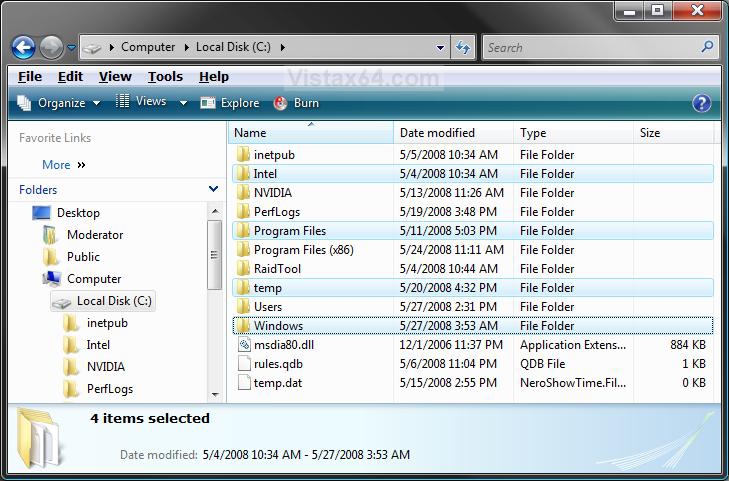The image size is (729, 481).
Task: Open the View menu
Action: [x=115, y=77]
